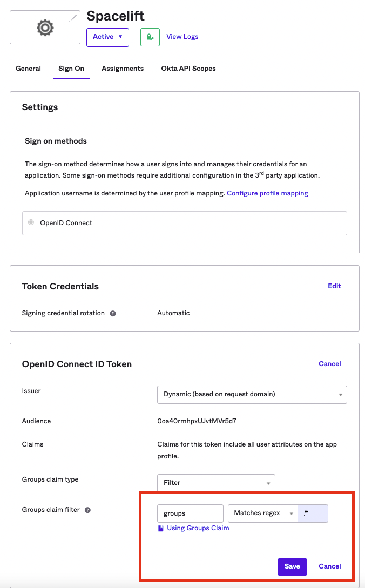
Task: Open the Groups claim type Filter dropdown
Action: pos(216,483)
